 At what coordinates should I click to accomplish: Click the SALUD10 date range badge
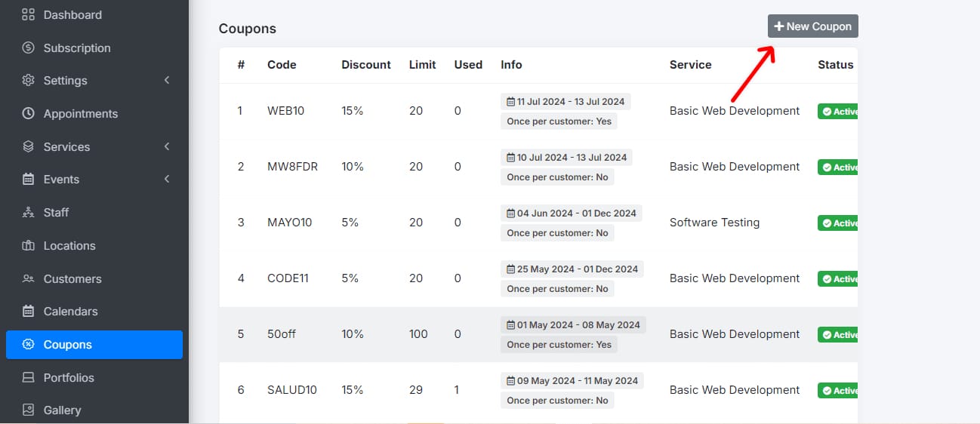click(572, 381)
